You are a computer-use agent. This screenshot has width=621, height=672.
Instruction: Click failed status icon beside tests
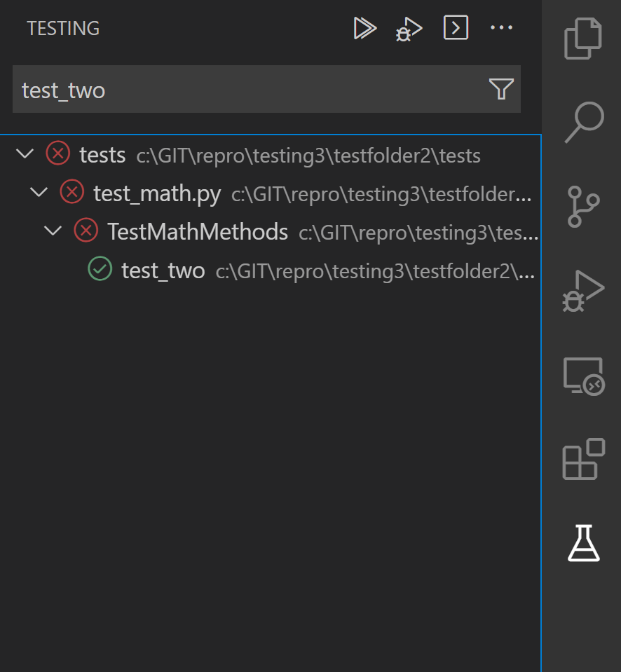pos(58,153)
